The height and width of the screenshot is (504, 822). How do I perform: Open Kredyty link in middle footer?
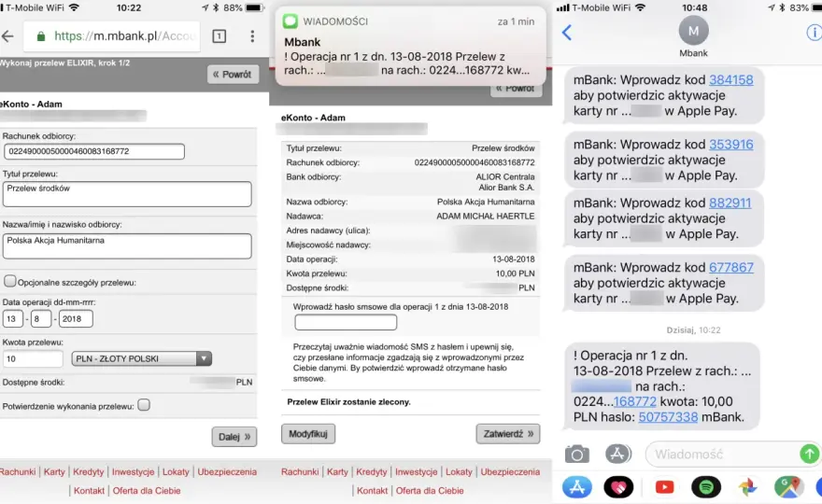pyautogui.click(x=371, y=471)
